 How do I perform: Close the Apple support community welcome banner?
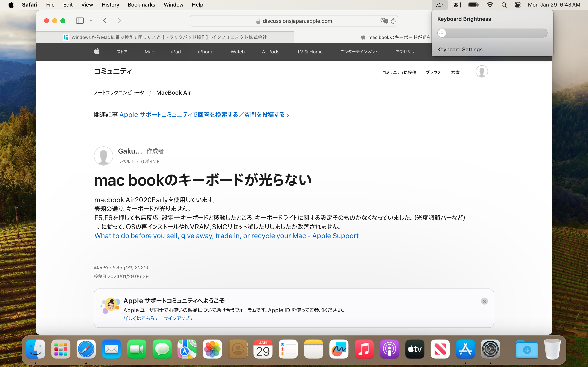(484, 301)
